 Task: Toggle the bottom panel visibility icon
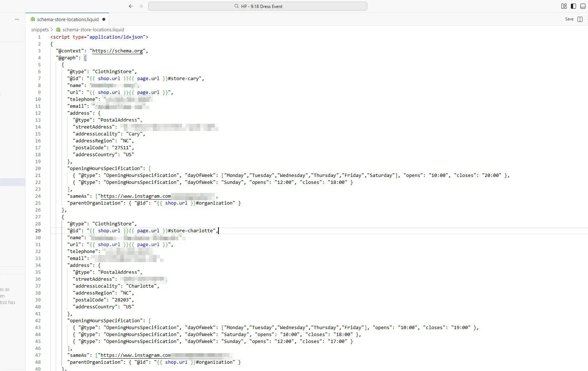pyautogui.click(x=583, y=6)
